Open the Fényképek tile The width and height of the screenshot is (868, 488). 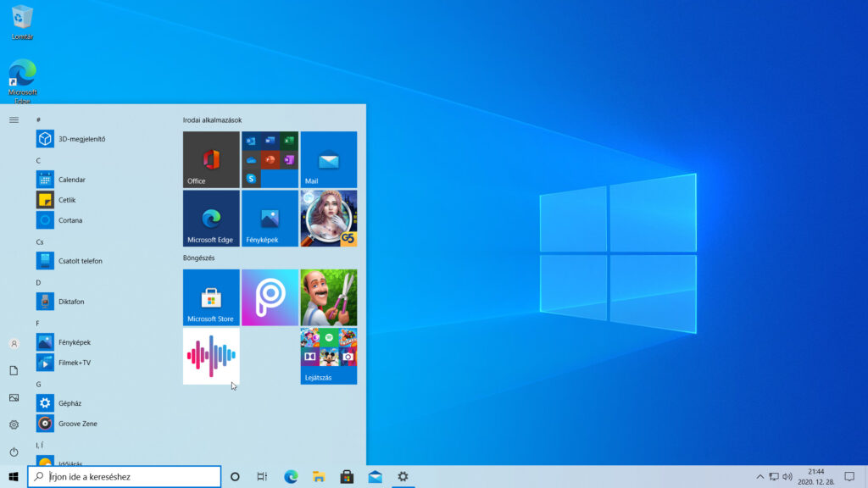270,218
